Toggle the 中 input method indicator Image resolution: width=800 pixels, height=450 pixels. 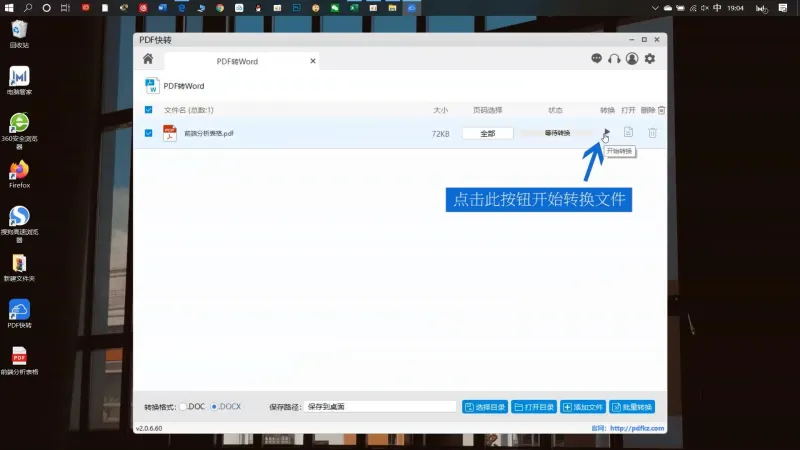pyautogui.click(x=717, y=8)
